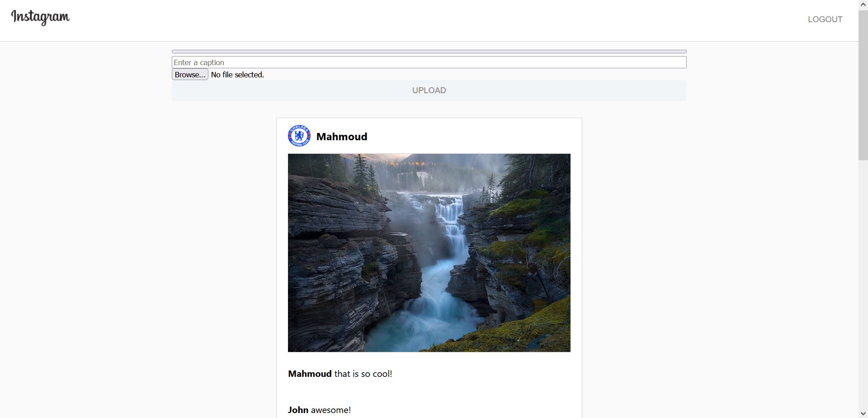868x418 pixels.
Task: Click the caption 'that is so cool!'
Action: pos(363,374)
